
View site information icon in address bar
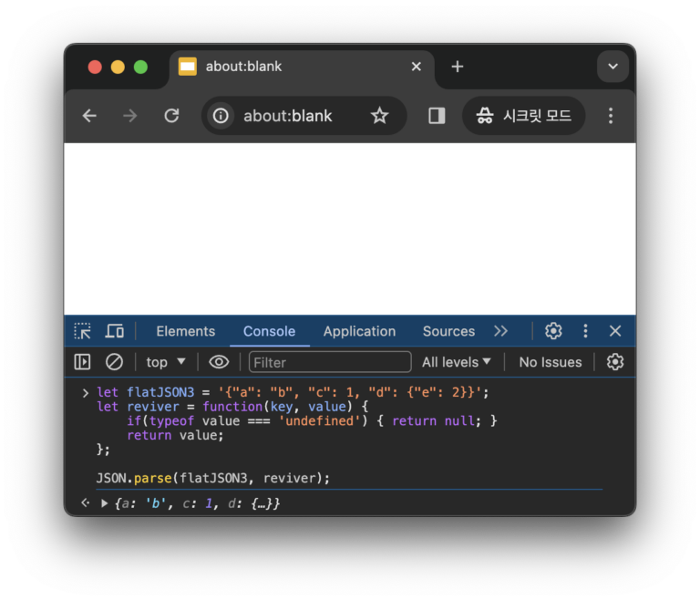pyautogui.click(x=221, y=116)
